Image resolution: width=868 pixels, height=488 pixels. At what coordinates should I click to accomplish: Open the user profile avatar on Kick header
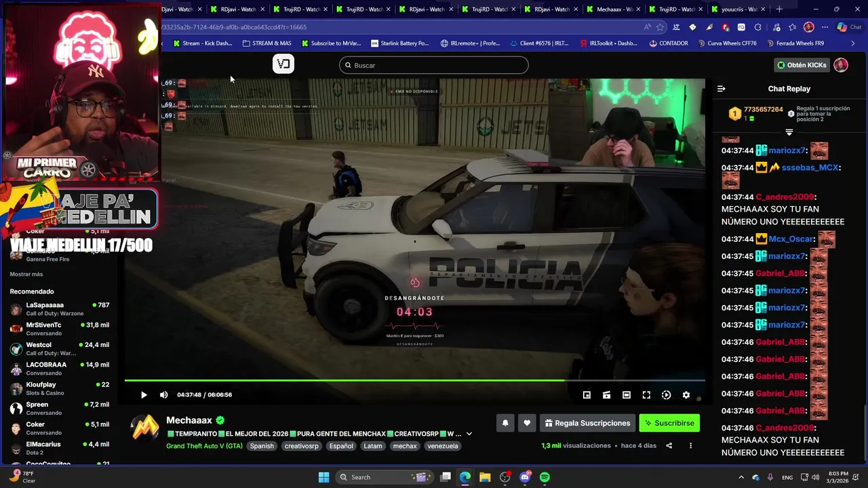[x=841, y=65]
